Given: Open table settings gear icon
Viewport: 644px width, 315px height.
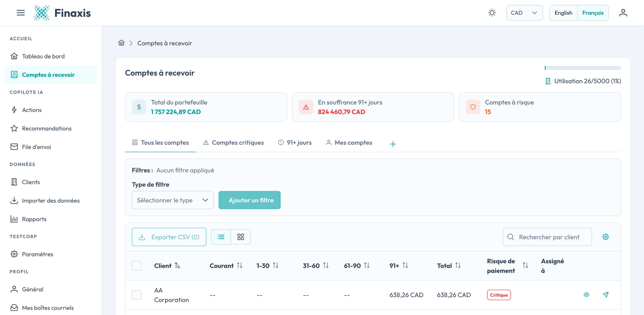Looking at the screenshot, I should click(605, 236).
